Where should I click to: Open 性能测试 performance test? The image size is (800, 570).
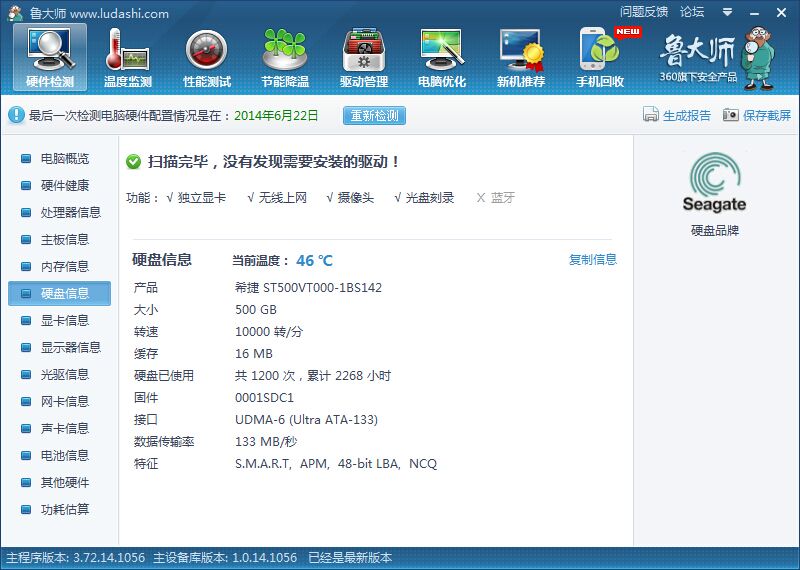point(207,57)
